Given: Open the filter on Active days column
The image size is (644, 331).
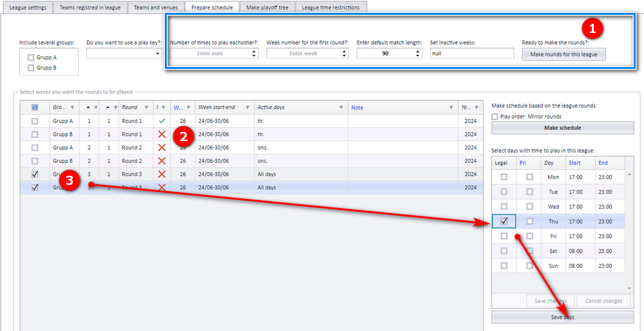Looking at the screenshot, I should (x=341, y=108).
